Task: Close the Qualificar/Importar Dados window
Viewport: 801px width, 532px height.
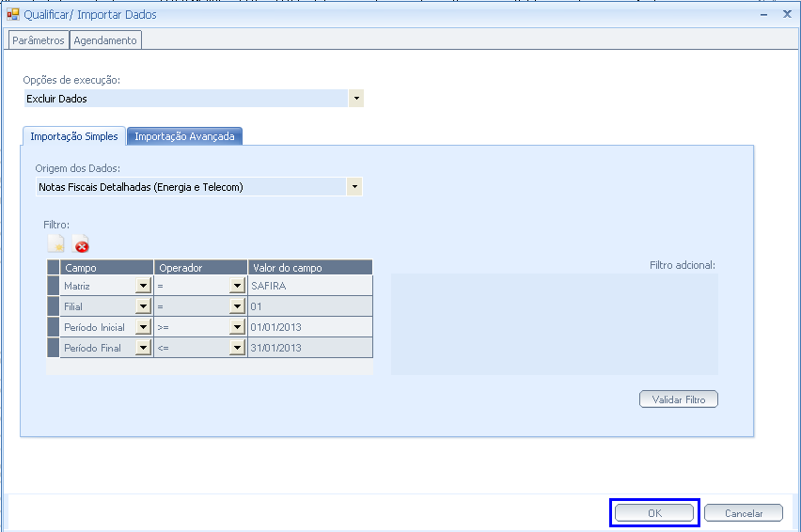Action: pos(787,14)
